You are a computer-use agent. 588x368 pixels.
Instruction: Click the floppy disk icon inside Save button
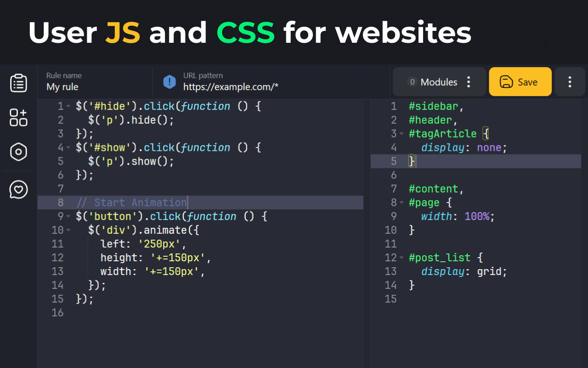point(507,81)
